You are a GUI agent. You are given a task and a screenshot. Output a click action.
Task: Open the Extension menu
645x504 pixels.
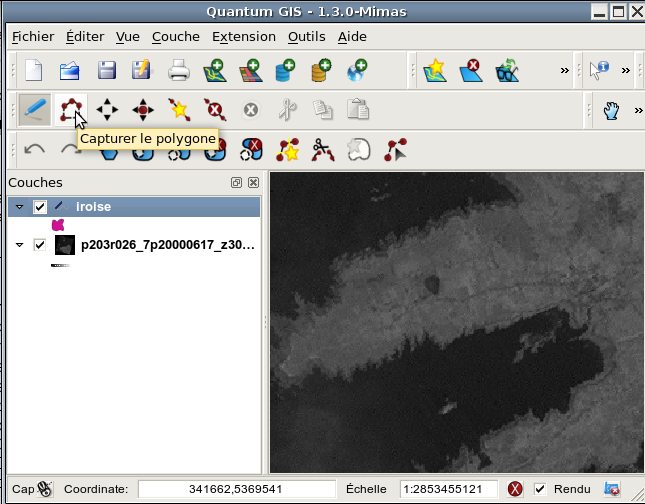coord(244,37)
